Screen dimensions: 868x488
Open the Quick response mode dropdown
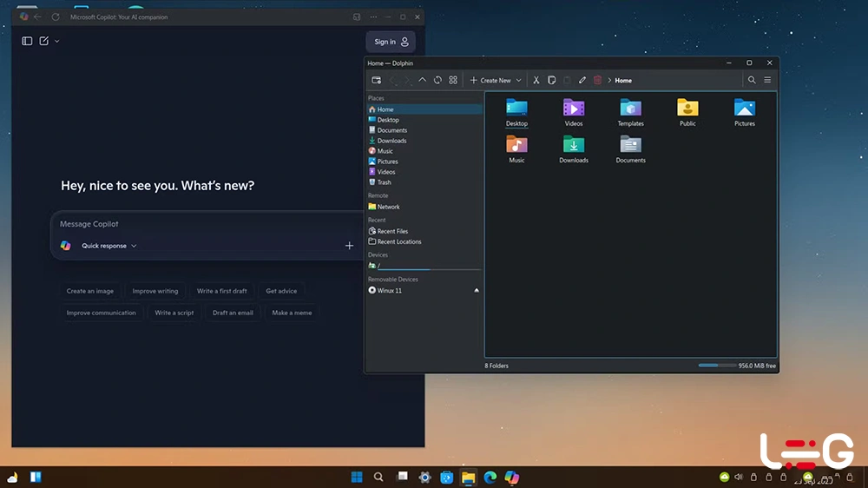coord(108,246)
